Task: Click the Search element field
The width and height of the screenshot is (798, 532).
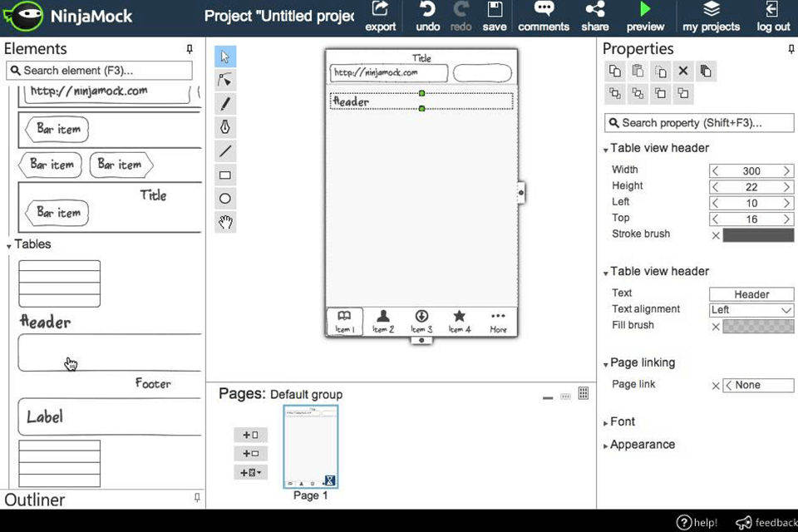Action: click(99, 71)
